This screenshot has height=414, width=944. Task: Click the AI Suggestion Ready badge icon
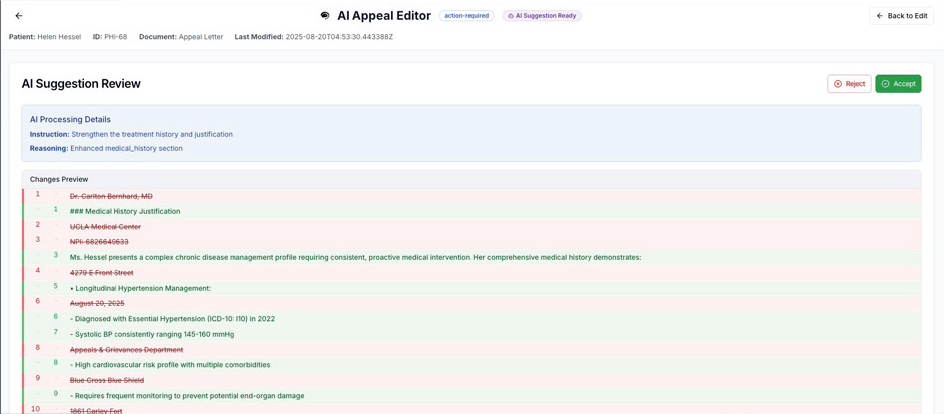(x=511, y=16)
